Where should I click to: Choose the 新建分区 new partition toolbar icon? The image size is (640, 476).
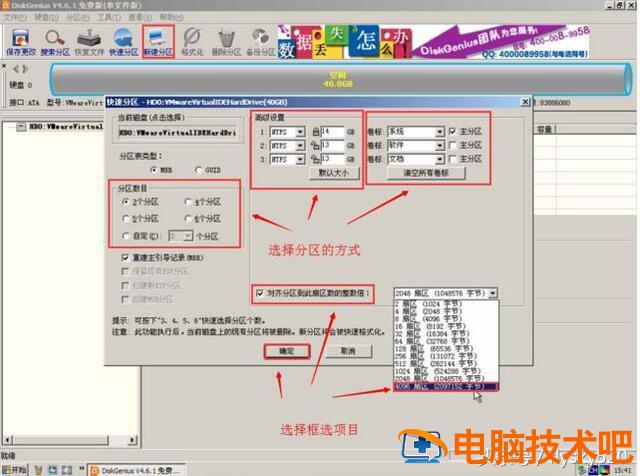(x=158, y=42)
